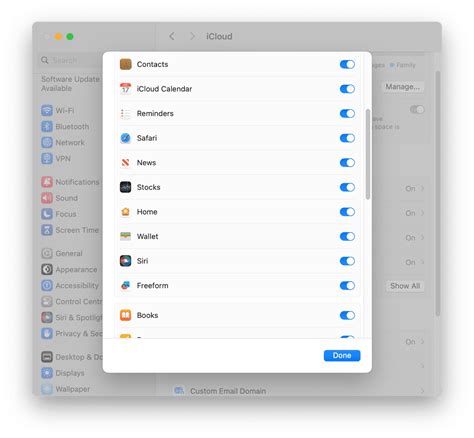Click the News app icon
474x438 pixels.
click(x=126, y=163)
